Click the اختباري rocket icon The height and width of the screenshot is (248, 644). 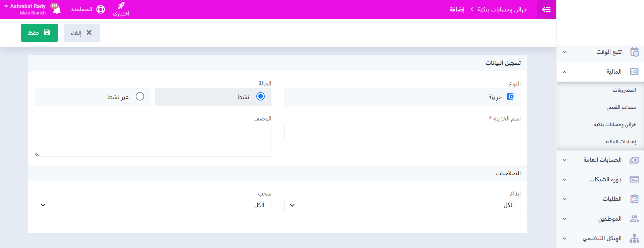click(121, 6)
